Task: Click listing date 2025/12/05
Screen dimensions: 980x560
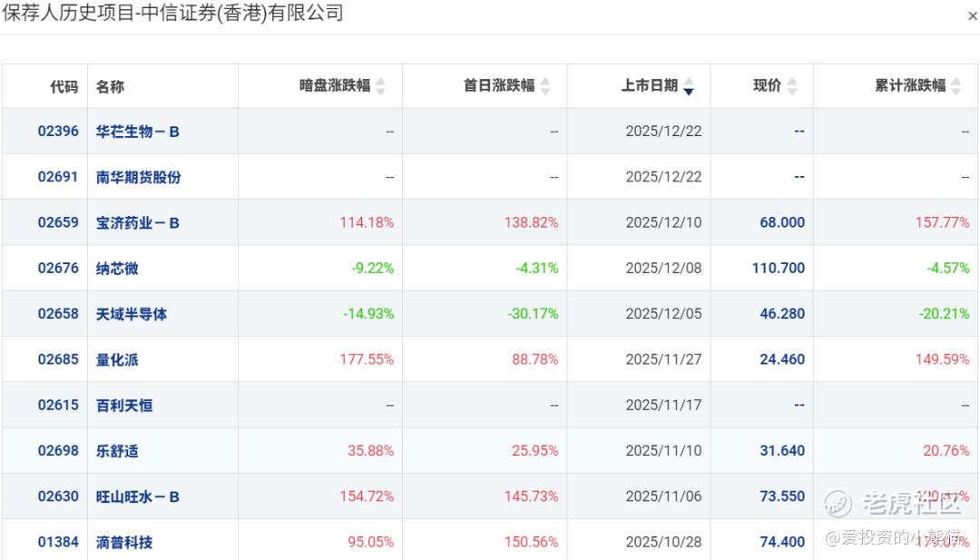Action: coord(663,314)
